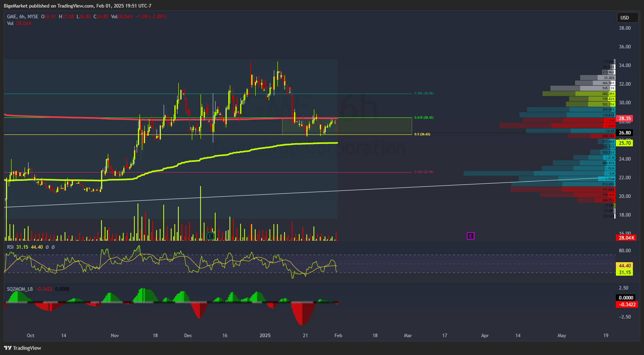Click the red 28.04K volume axis label
Screen dimensions: 644x355
pos(626,238)
